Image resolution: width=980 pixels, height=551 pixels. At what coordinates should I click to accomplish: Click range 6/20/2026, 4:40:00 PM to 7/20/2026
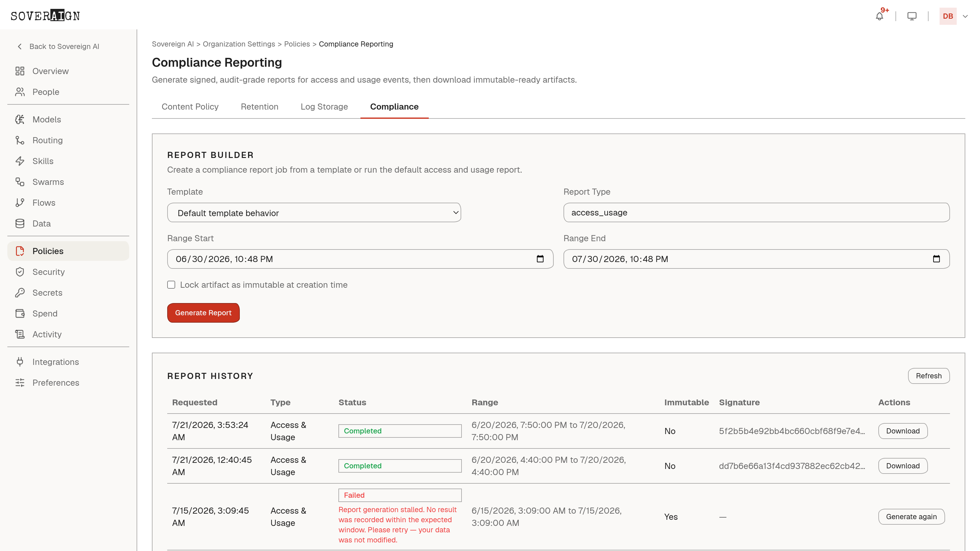[x=548, y=466]
